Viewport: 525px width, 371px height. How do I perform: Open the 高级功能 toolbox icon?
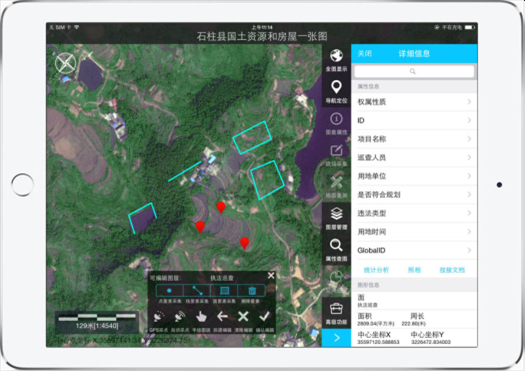[x=336, y=308]
